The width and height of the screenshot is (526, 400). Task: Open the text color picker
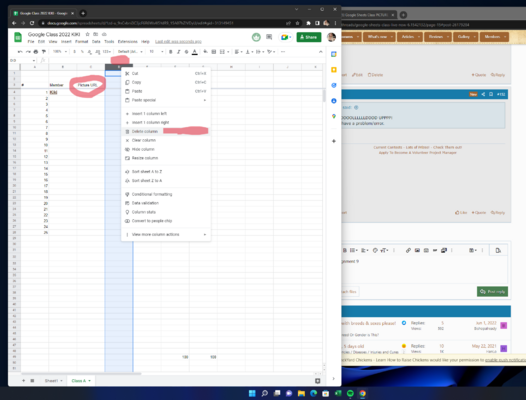tap(195, 52)
